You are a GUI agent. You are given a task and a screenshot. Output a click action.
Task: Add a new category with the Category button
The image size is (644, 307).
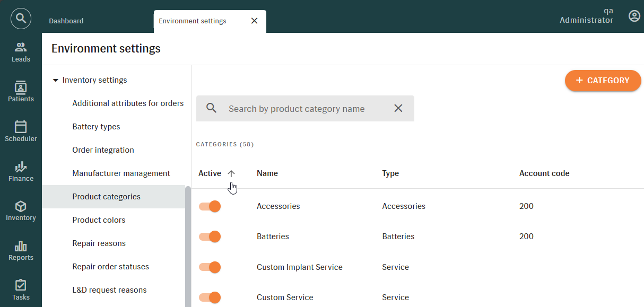pyautogui.click(x=603, y=81)
